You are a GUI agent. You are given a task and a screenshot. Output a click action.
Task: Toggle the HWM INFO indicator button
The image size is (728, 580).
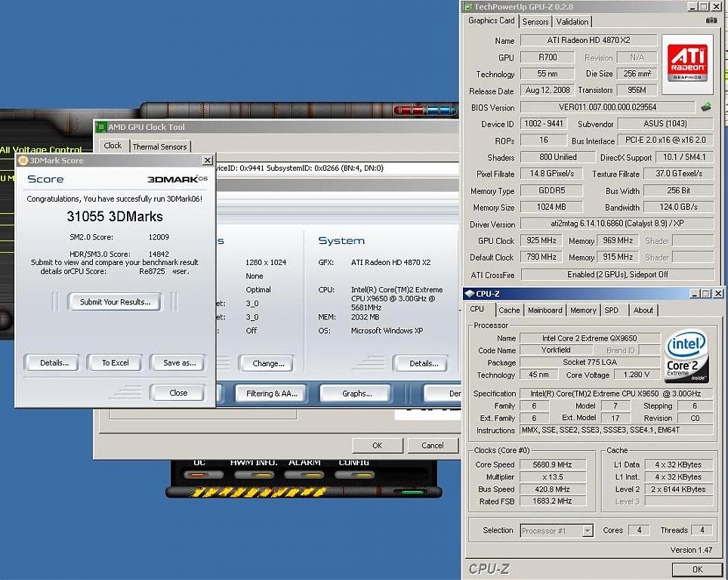254,475
